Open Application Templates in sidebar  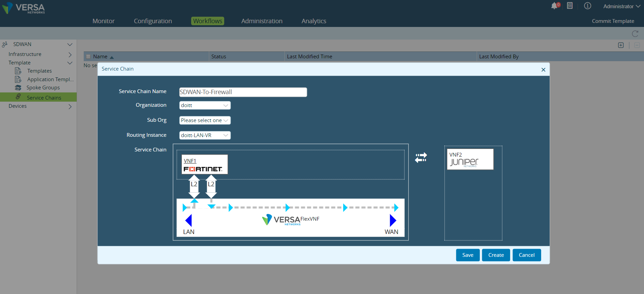point(50,79)
